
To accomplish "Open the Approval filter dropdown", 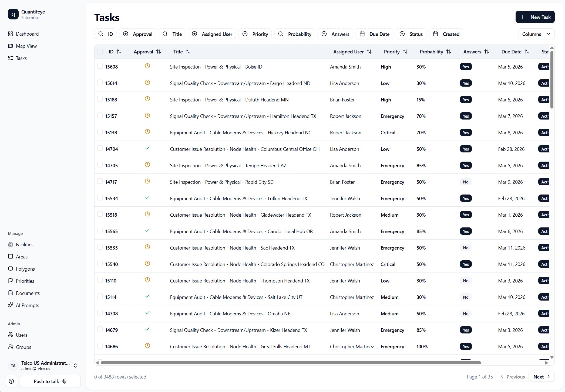I will click(x=138, y=34).
